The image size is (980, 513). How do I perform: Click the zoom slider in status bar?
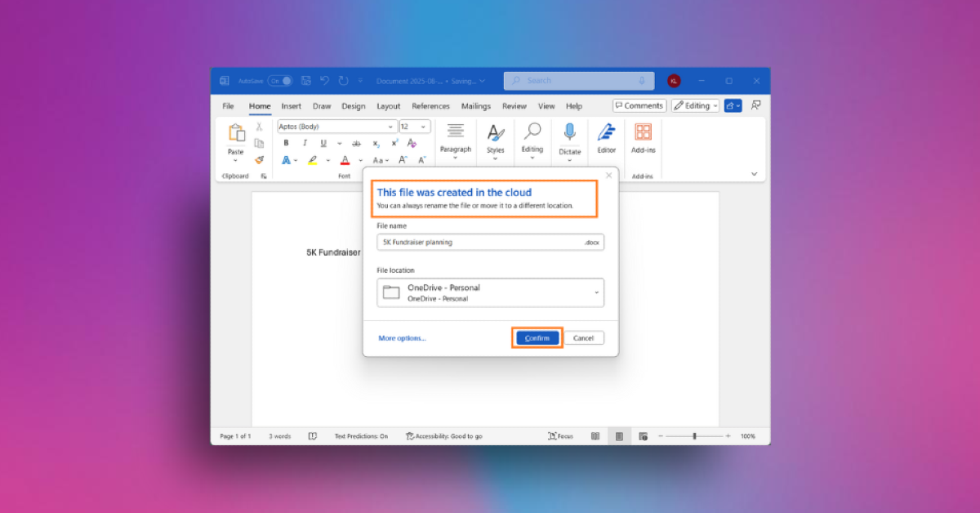[x=694, y=436]
